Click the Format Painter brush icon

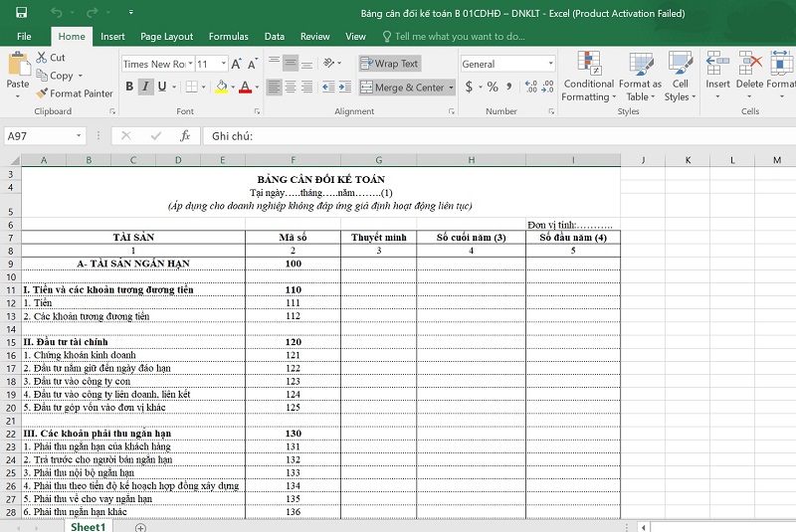click(x=42, y=93)
